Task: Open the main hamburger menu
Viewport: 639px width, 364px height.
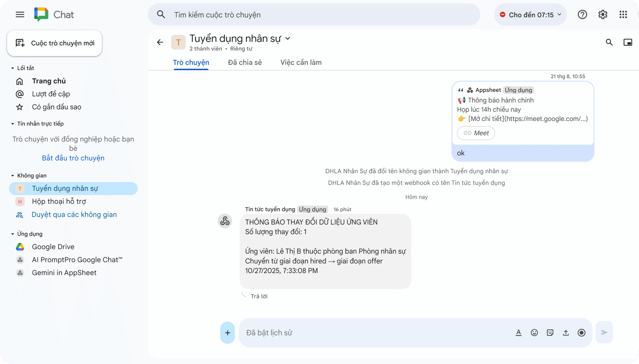Action: tap(20, 14)
